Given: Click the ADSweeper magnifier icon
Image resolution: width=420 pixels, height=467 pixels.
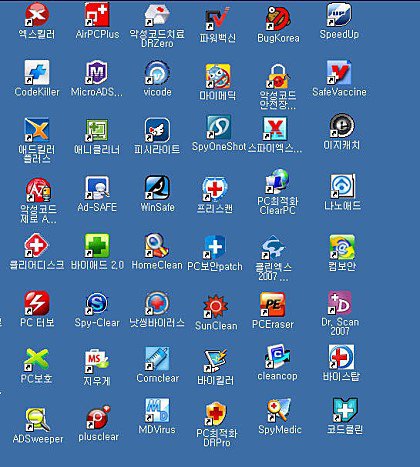Looking at the screenshot, I should pyautogui.click(x=37, y=420).
